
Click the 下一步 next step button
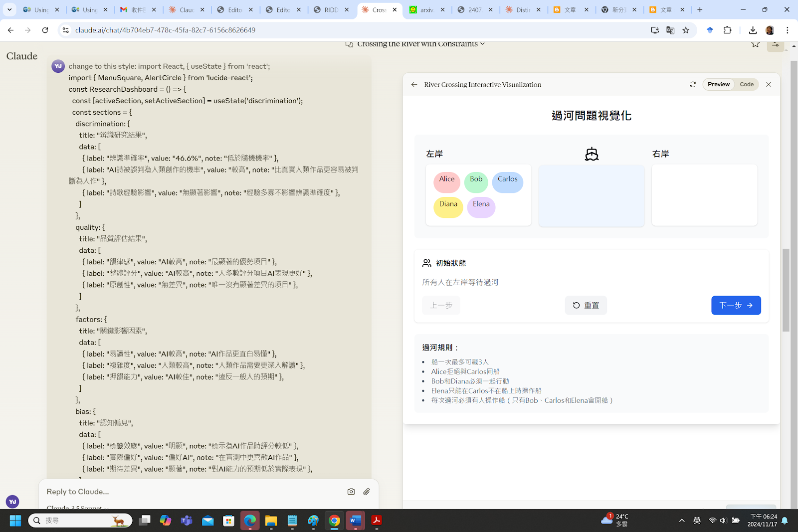(736, 305)
